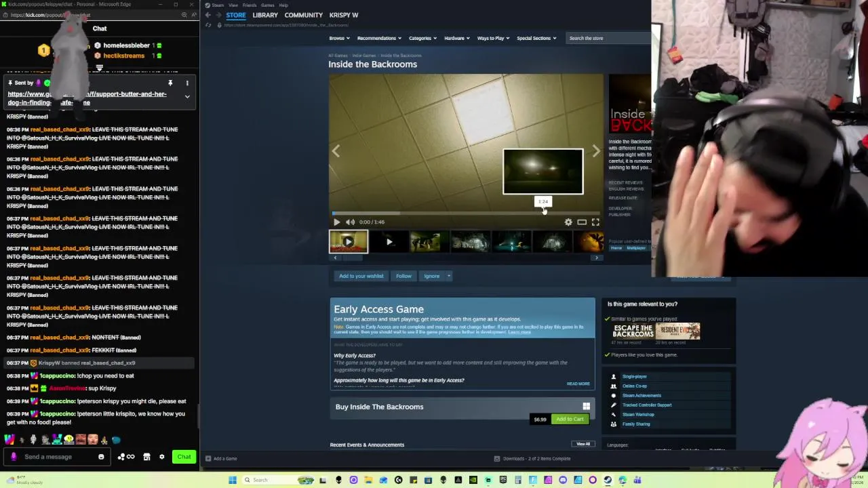Mute the trailer audio
This screenshot has height=488, width=868.
(350, 222)
